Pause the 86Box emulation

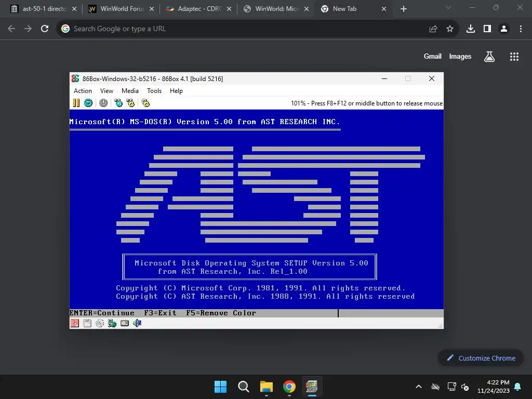click(x=76, y=103)
